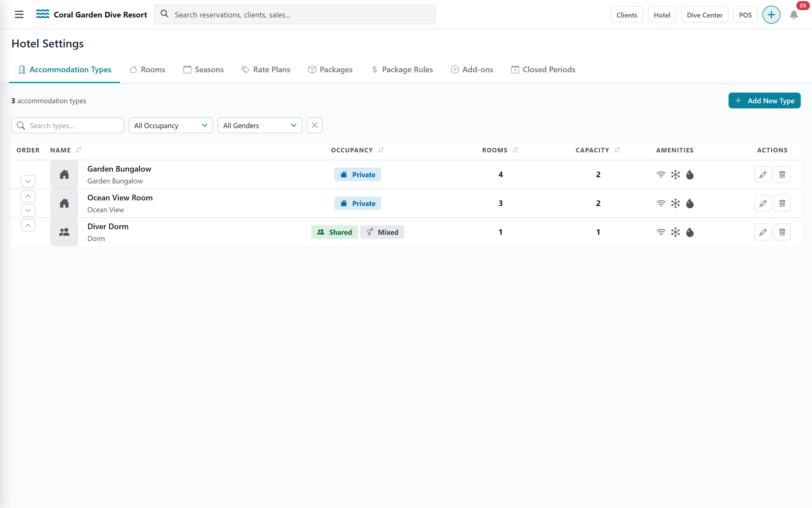Move Ocean View Room up in order
Viewport: 812px width, 508px height.
pos(28,196)
